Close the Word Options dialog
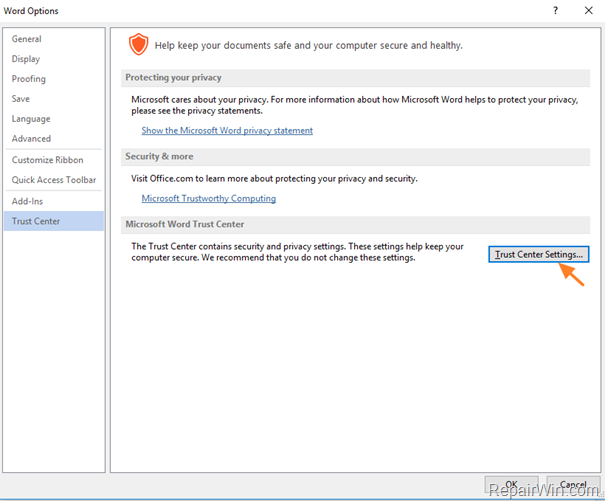Image resolution: width=605 pixels, height=501 pixels. pyautogui.click(x=588, y=10)
